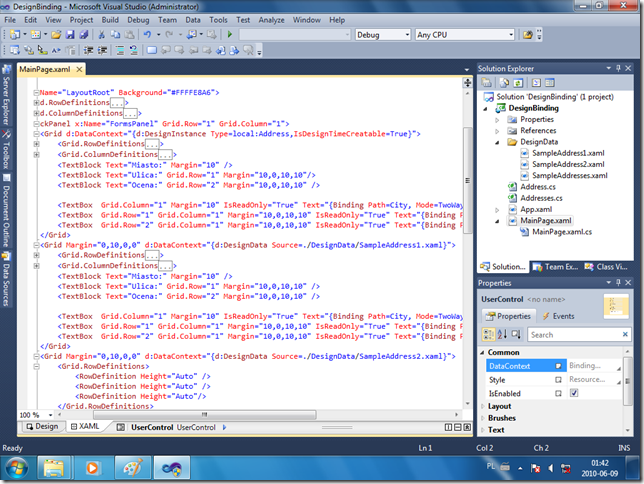Collapse the Common property category
Viewport: 644px width, 484px height.
coord(482,353)
